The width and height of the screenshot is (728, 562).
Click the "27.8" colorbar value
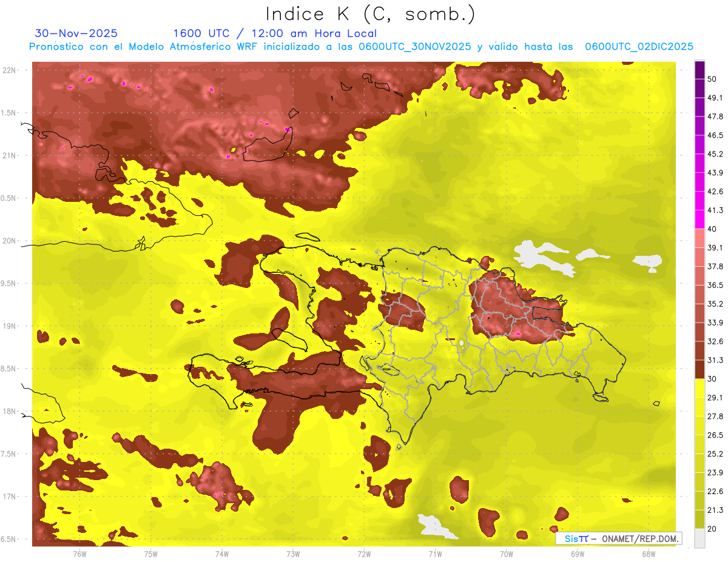[x=715, y=416]
